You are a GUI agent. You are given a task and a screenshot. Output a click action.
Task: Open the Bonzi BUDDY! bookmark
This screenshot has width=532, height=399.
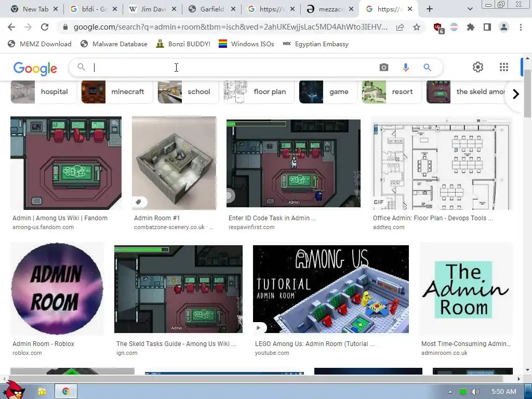(183, 44)
